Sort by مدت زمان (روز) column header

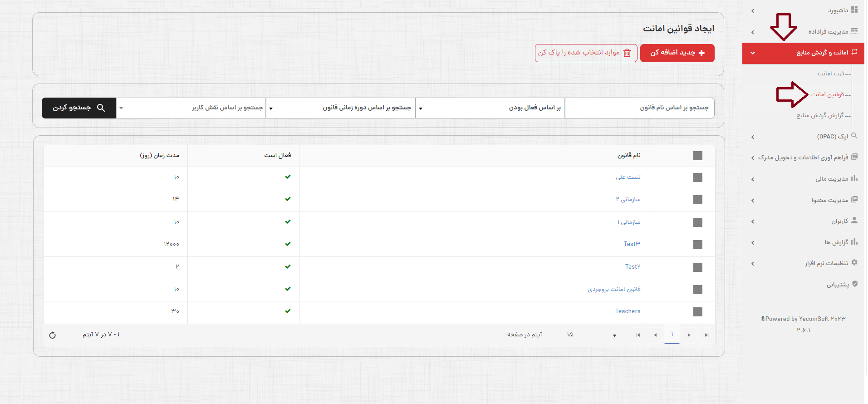pyautogui.click(x=160, y=155)
